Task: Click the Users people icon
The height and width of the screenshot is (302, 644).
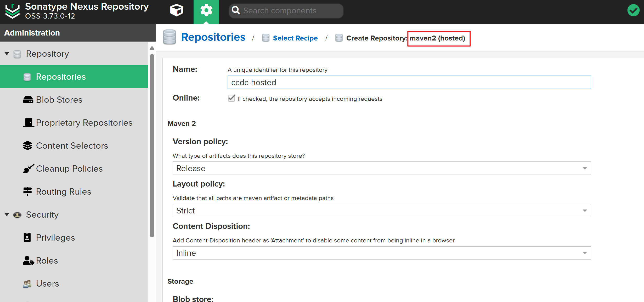Action: point(27,284)
